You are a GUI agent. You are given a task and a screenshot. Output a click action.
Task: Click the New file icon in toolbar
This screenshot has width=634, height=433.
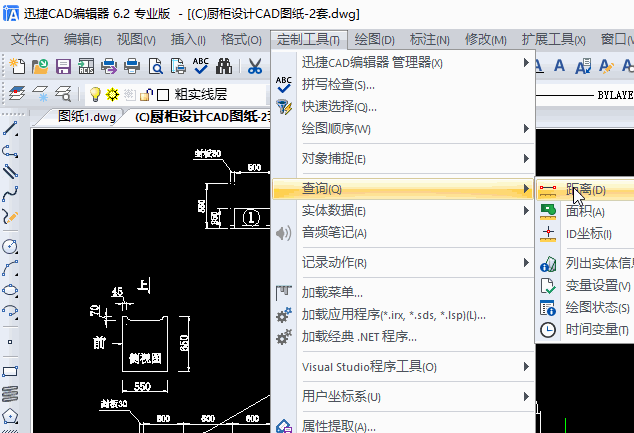pos(17,65)
